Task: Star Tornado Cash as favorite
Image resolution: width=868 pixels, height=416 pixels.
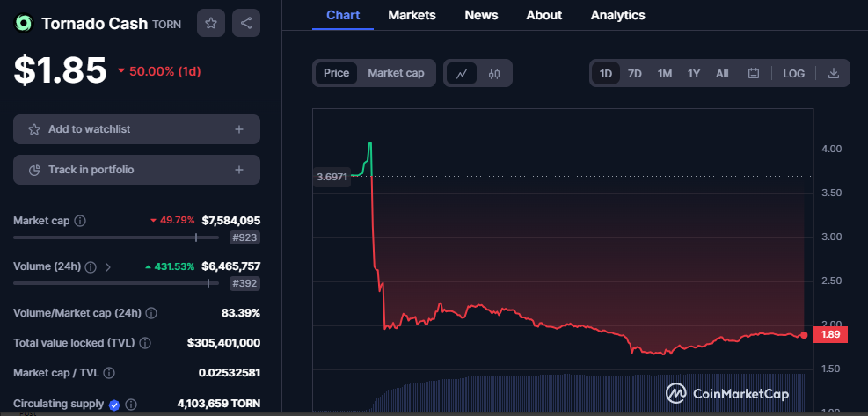Action: click(x=211, y=23)
